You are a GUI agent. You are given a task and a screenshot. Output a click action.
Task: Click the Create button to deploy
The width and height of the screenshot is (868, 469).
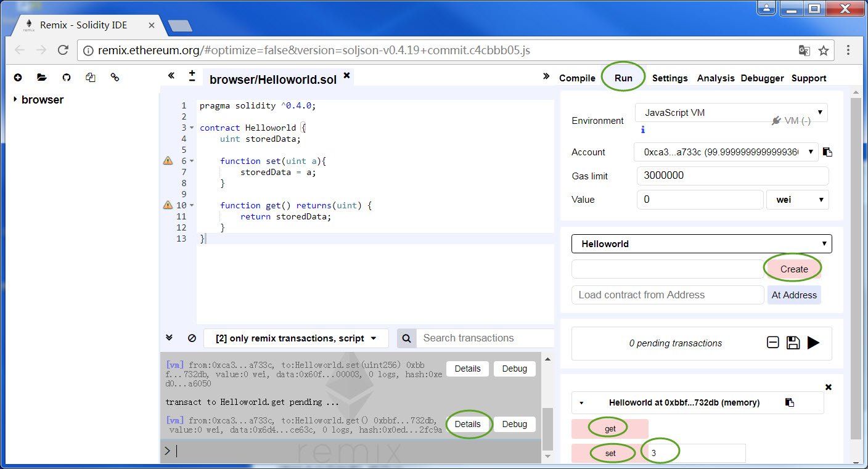(x=794, y=269)
